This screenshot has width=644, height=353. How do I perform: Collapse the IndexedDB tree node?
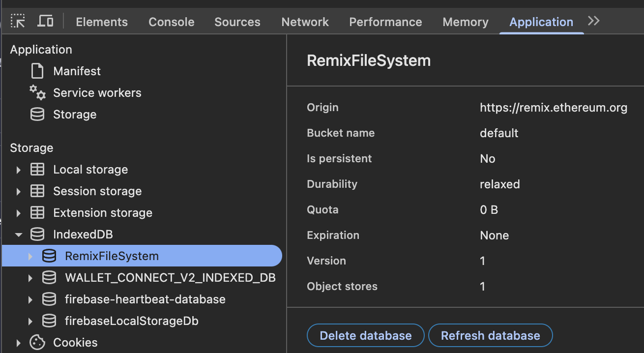(x=19, y=235)
